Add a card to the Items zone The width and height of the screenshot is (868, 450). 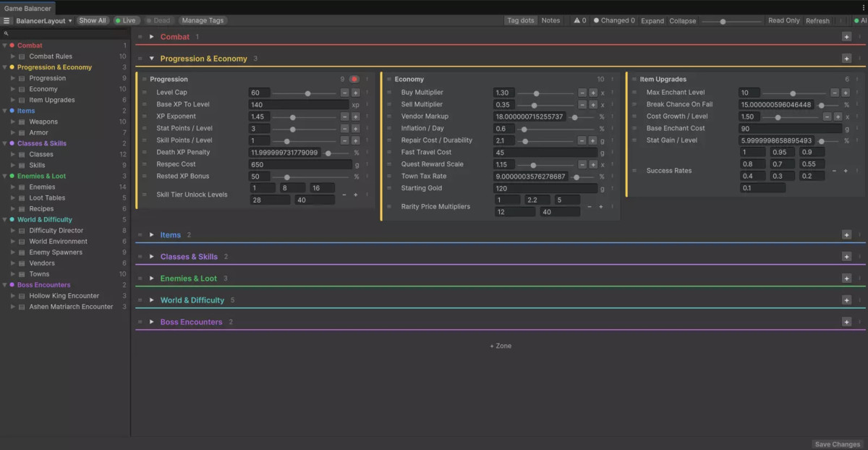(846, 235)
